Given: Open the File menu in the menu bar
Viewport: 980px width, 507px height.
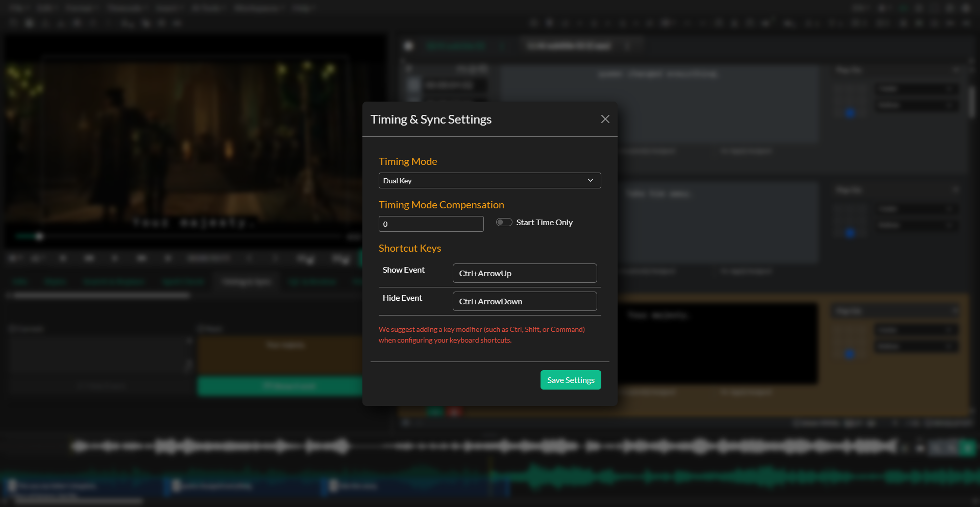Looking at the screenshot, I should point(15,8).
